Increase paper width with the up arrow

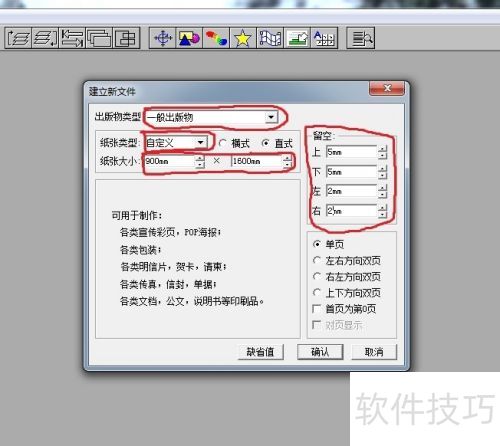200,158
